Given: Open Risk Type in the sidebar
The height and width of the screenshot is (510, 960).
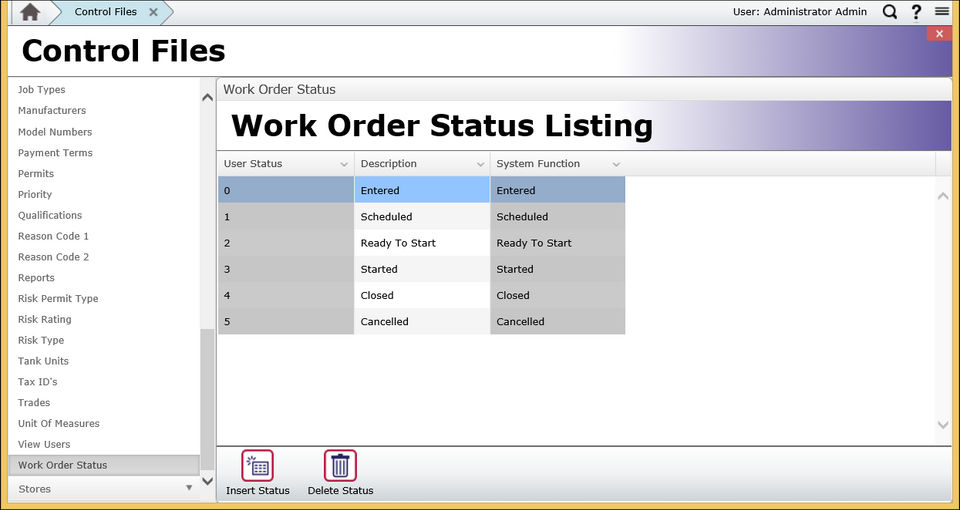Looking at the screenshot, I should [41, 340].
